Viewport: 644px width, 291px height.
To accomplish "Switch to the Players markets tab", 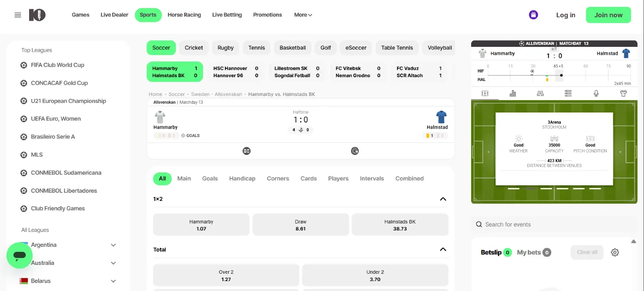I will click(x=338, y=179).
